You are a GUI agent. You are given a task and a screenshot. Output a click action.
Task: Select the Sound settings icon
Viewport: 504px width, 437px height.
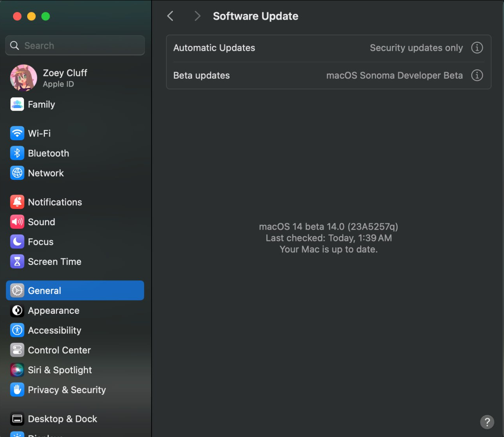17,222
